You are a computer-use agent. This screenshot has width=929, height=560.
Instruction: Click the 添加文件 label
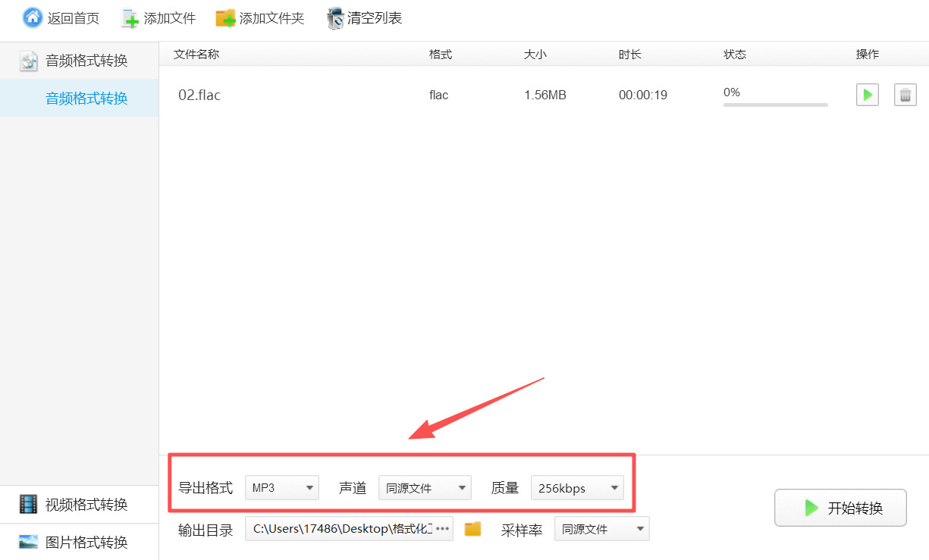[x=170, y=18]
